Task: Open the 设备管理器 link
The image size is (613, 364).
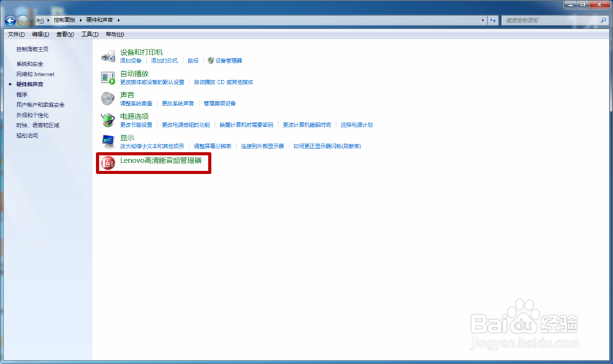Action: 229,61
